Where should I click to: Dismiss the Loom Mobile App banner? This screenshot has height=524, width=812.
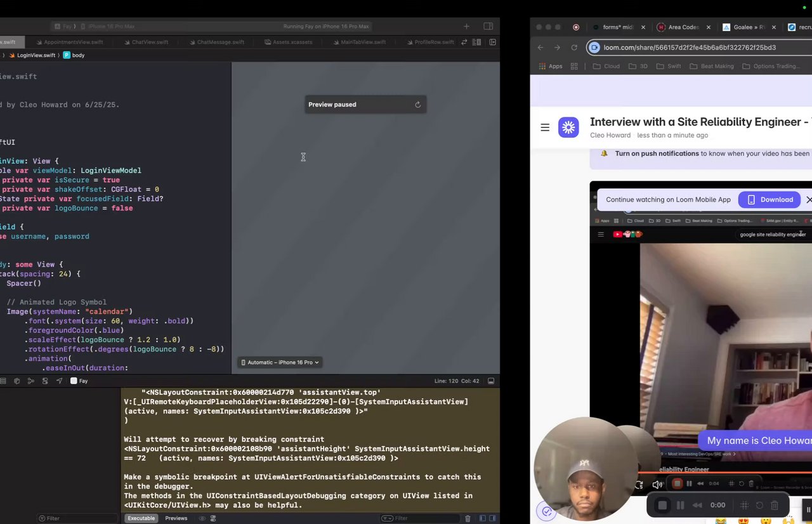809,199
